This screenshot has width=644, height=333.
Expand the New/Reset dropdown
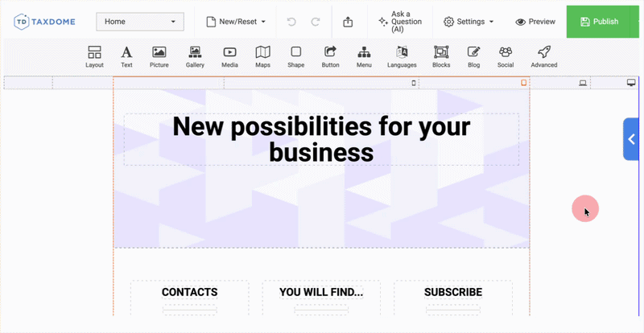(x=237, y=22)
